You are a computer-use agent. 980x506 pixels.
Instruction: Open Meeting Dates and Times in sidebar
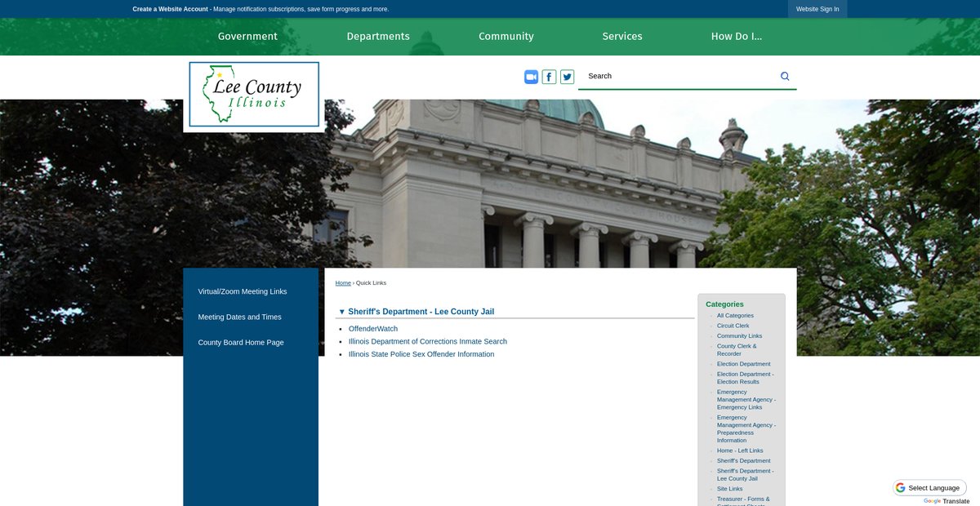240,317
